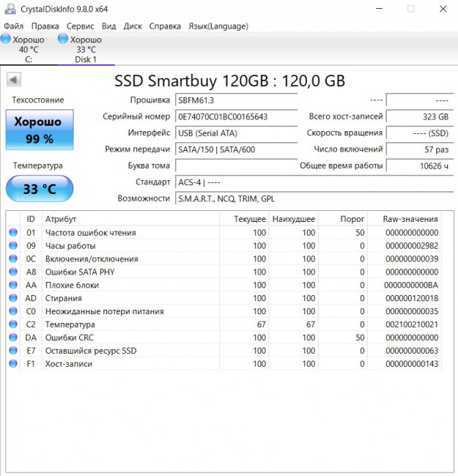This screenshot has height=476, width=458.
Task: Click status orb of attribute AA row
Action: click(x=13, y=285)
